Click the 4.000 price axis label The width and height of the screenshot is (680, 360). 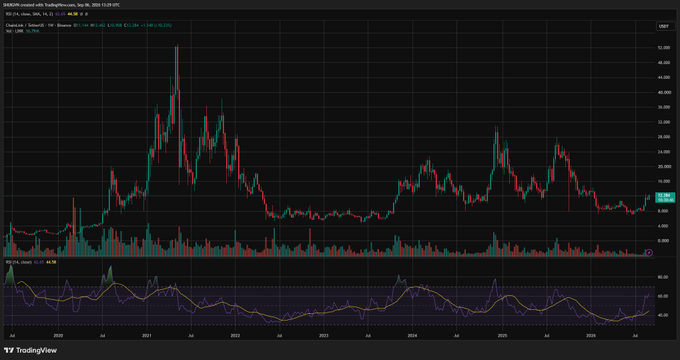click(664, 226)
